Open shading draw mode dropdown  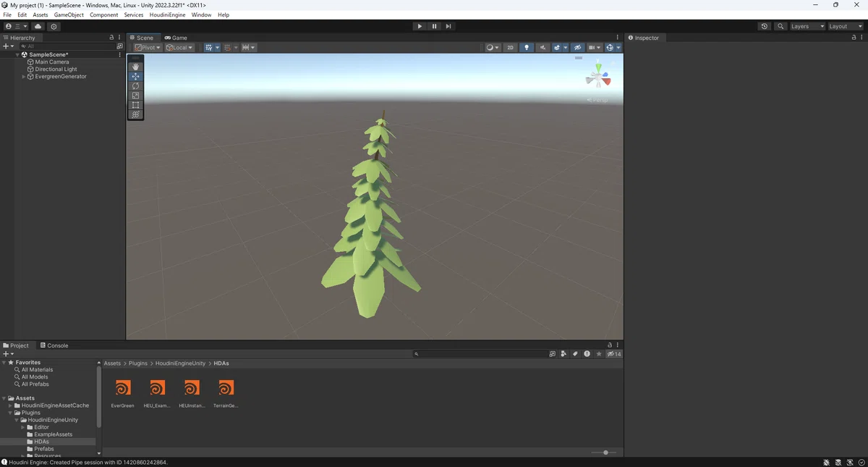click(493, 47)
